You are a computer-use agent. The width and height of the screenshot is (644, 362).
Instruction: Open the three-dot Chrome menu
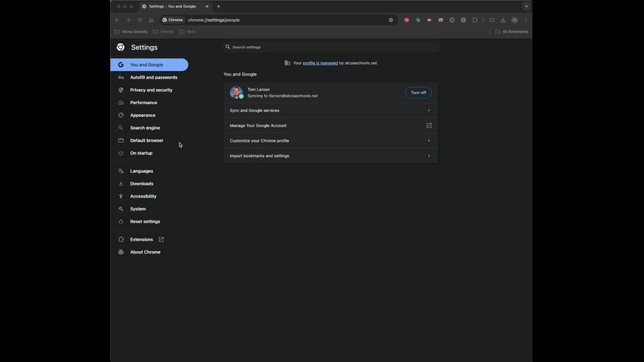pos(526,20)
